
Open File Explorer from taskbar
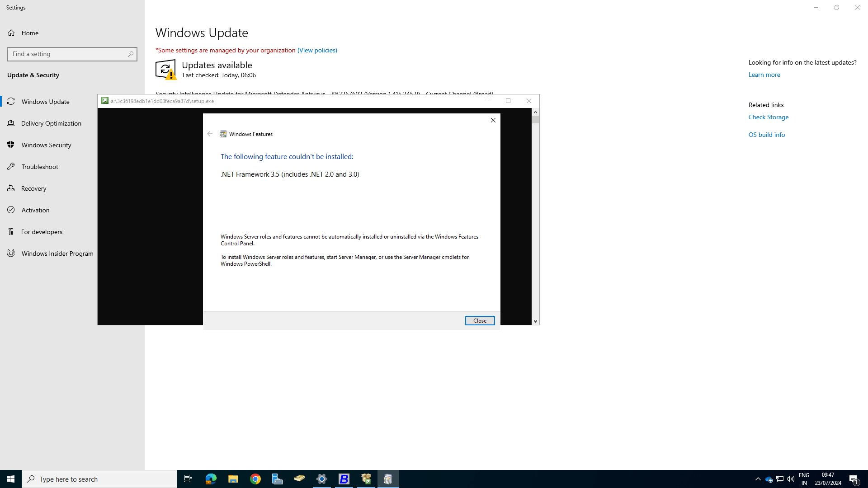pyautogui.click(x=233, y=479)
